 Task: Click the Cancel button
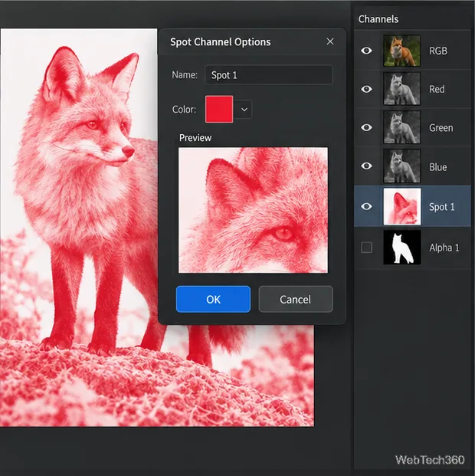tap(296, 300)
